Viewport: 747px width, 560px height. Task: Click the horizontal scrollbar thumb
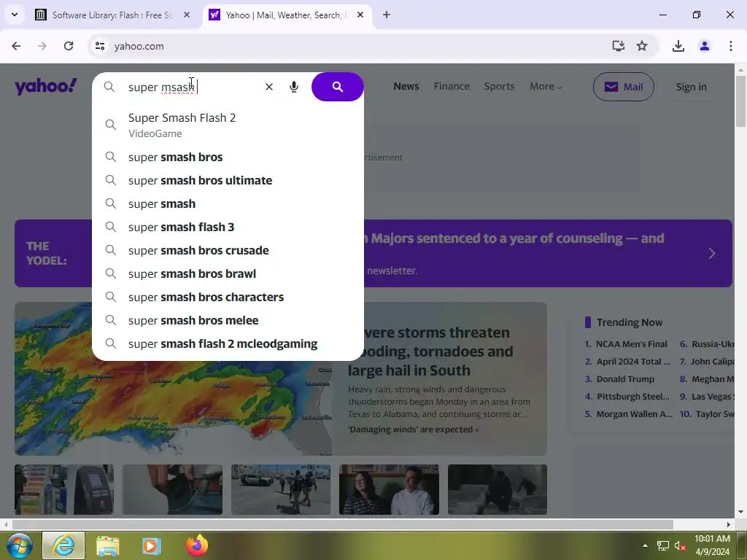pos(343,525)
